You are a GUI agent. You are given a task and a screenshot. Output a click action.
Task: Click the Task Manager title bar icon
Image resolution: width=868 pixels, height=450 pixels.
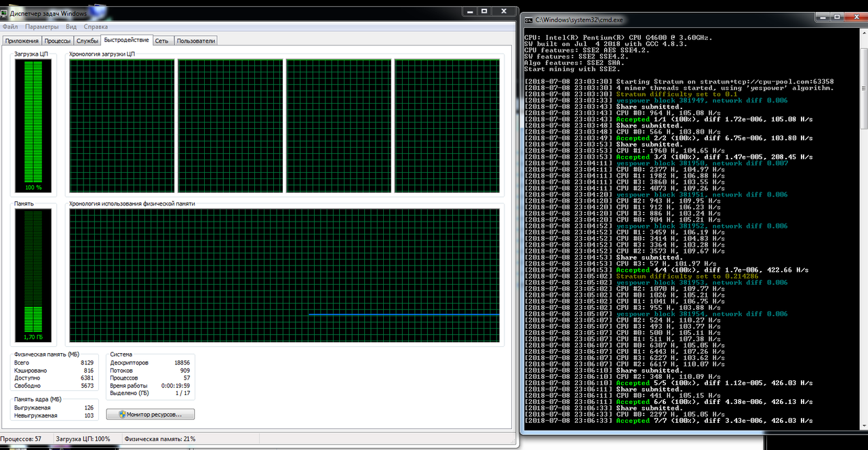[x=5, y=12]
